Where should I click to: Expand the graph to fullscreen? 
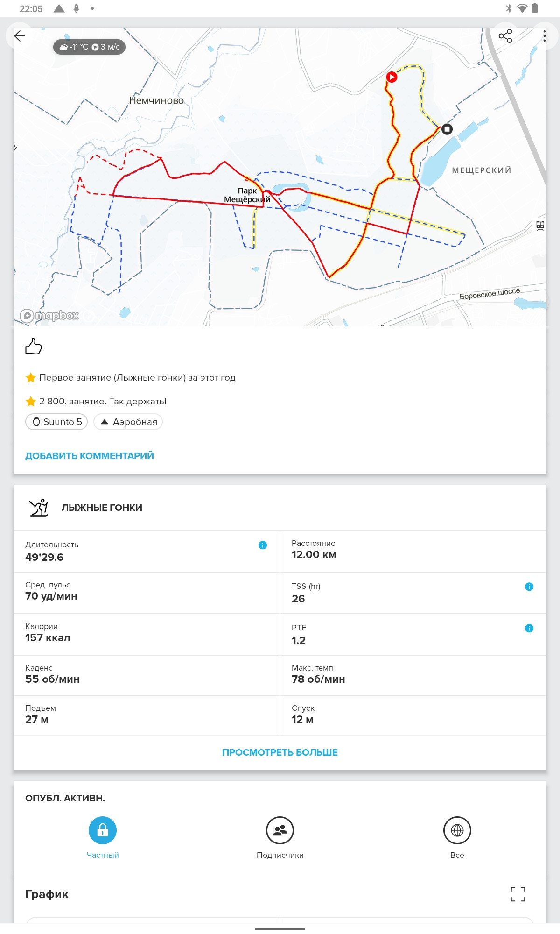click(x=518, y=894)
